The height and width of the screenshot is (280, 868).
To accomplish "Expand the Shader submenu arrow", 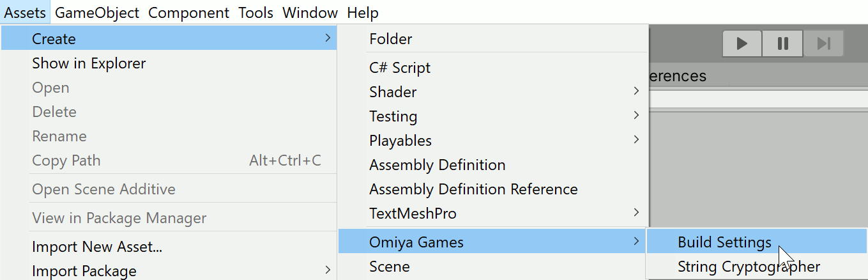I will pos(636,92).
